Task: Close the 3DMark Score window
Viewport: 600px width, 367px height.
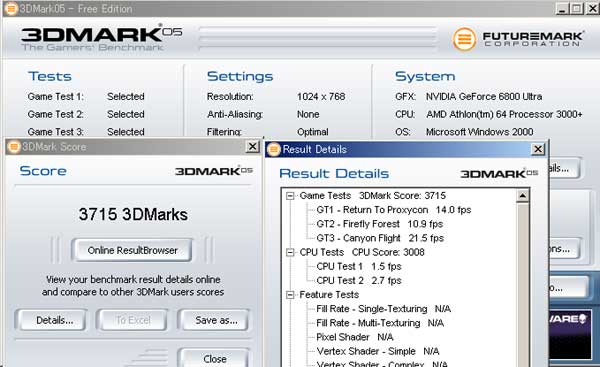Action: coord(253,146)
